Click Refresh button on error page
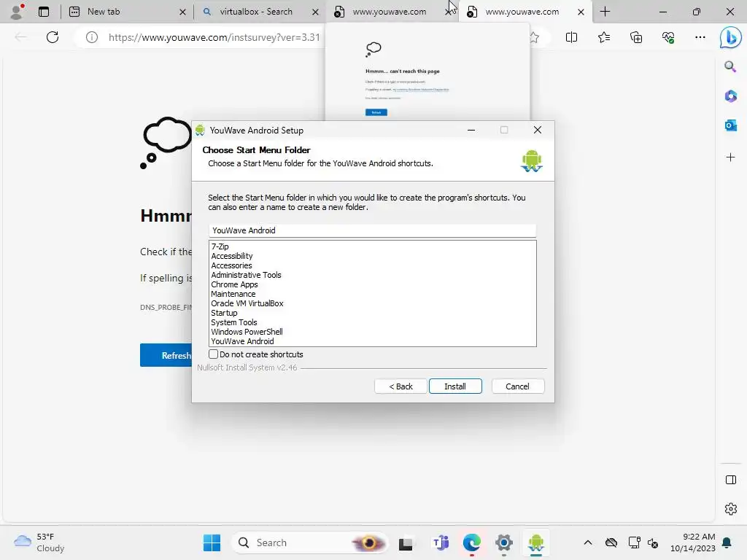This screenshot has width=747, height=560. tap(166, 355)
